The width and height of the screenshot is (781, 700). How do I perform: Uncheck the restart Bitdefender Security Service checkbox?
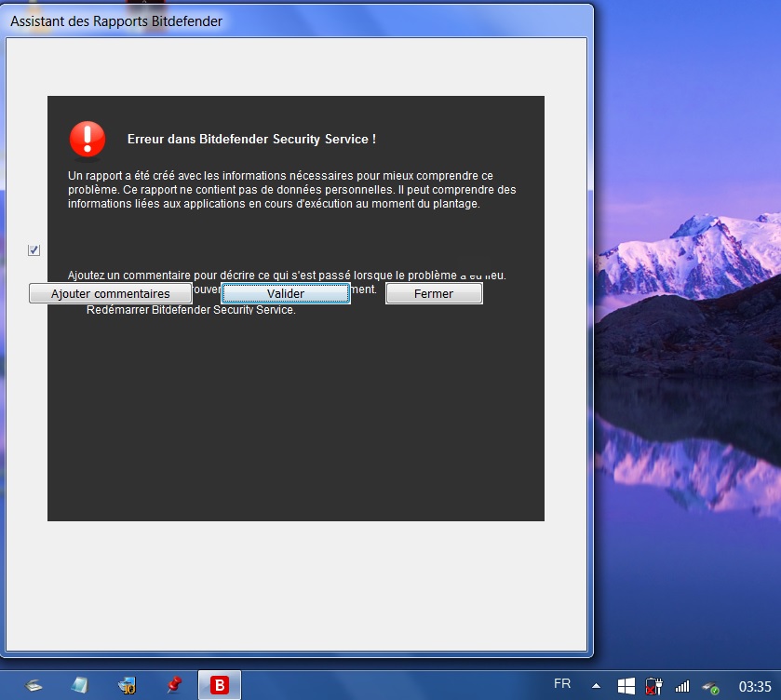tap(34, 250)
